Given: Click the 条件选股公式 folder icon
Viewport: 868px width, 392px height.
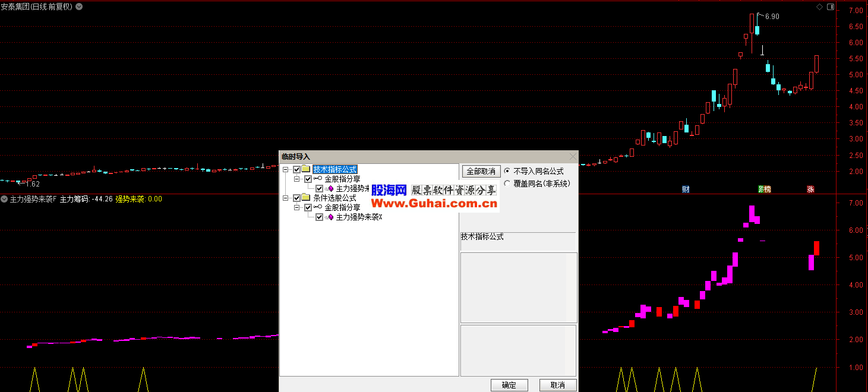Looking at the screenshot, I should tap(306, 198).
